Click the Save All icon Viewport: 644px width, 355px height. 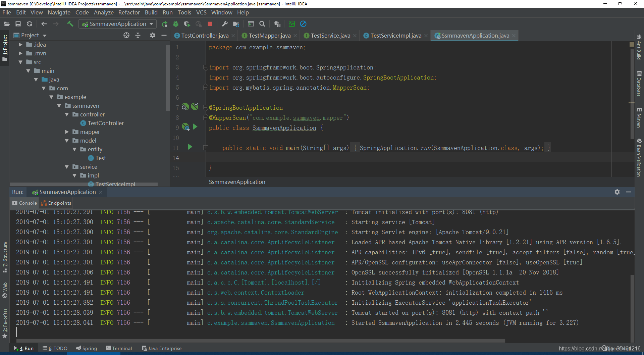pyautogui.click(x=18, y=24)
